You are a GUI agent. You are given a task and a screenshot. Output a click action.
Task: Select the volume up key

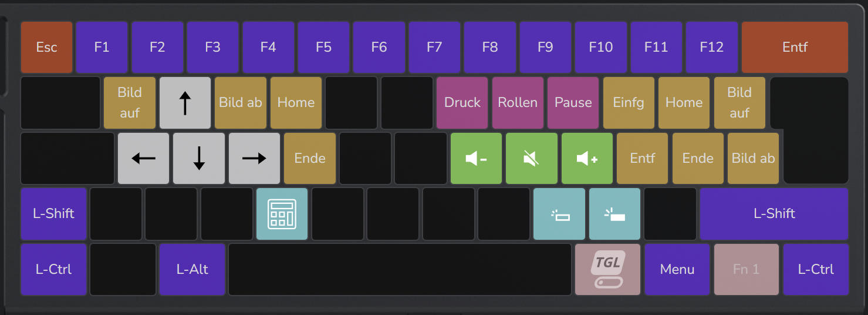(x=587, y=158)
